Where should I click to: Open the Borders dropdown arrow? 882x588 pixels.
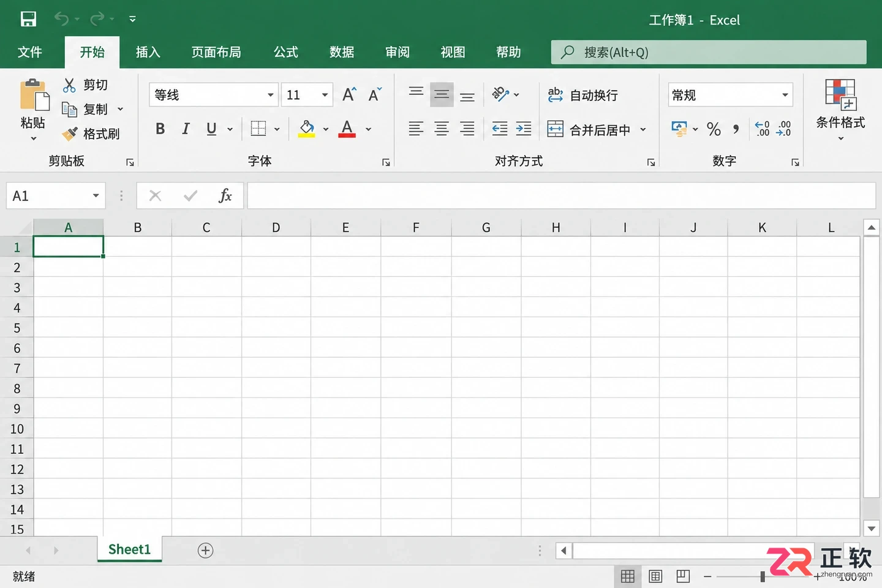coord(277,129)
